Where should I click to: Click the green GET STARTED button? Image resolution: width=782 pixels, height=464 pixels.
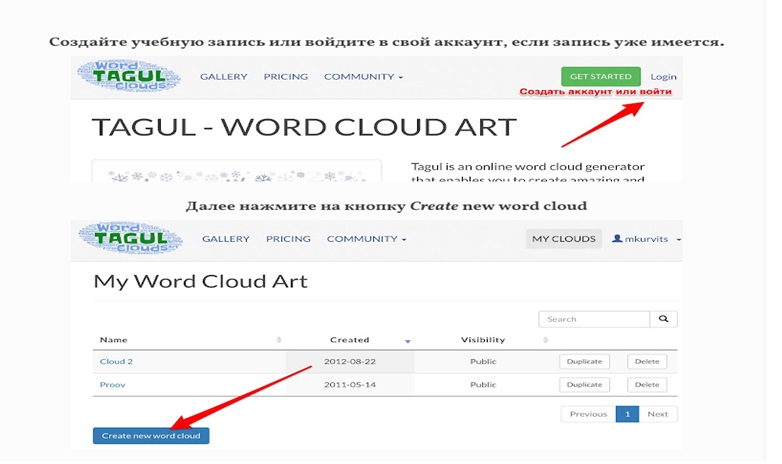tap(600, 76)
